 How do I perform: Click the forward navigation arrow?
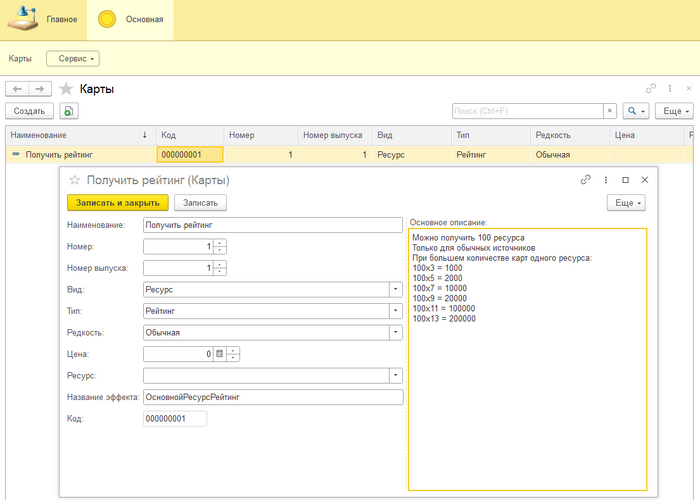(40, 89)
